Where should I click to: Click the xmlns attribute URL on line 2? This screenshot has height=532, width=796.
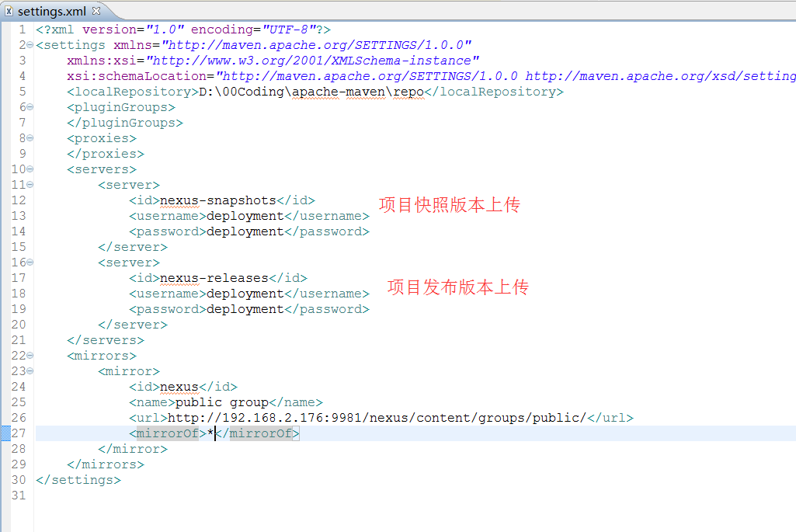[317, 45]
